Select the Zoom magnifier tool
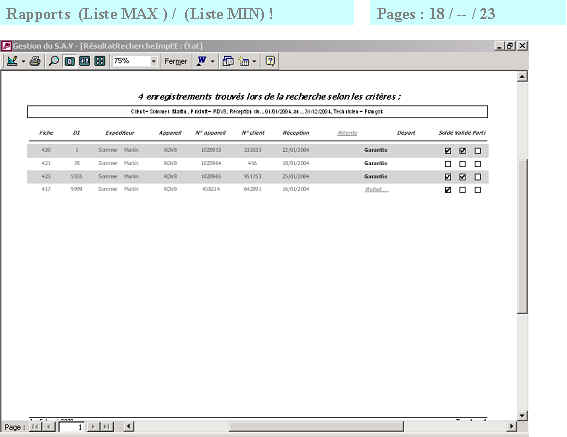The image size is (567, 437). click(x=54, y=61)
